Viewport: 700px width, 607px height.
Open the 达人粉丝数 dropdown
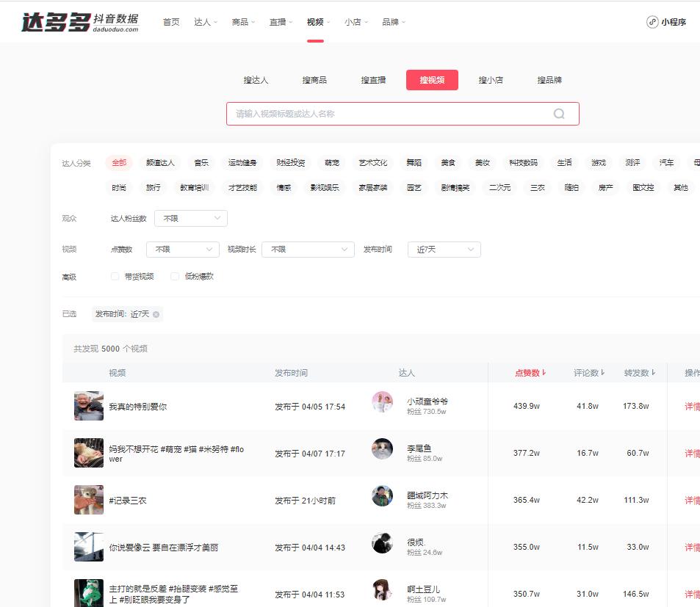tap(190, 218)
